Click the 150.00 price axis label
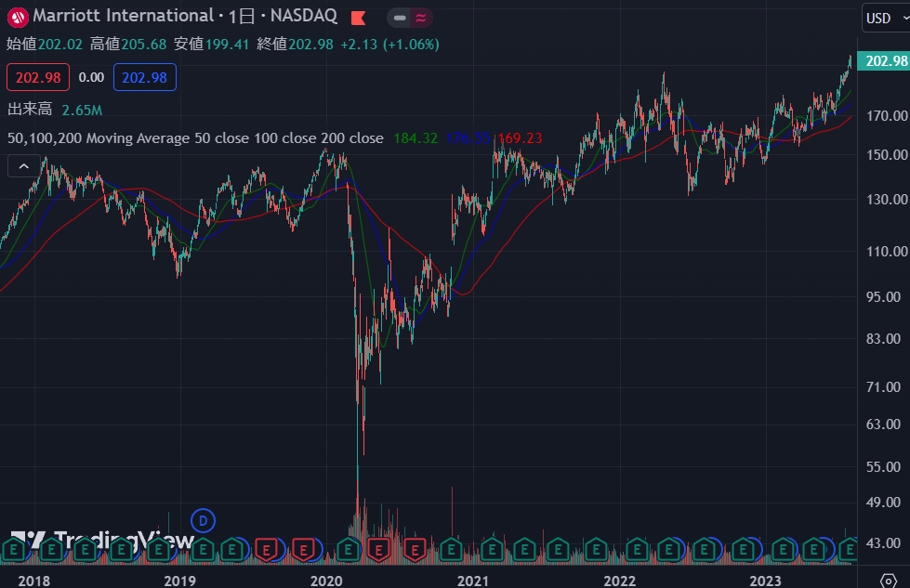The height and width of the screenshot is (588, 910). coord(887,155)
